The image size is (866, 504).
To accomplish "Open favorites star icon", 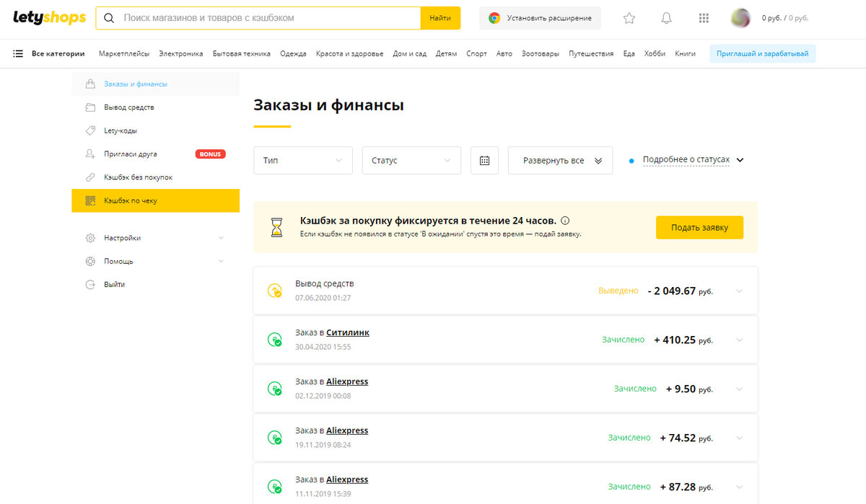I will (629, 18).
